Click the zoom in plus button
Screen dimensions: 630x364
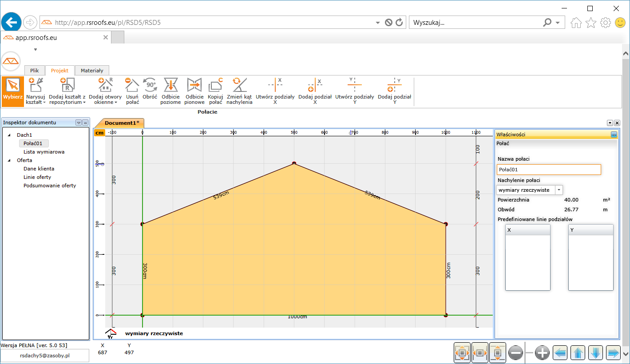coord(542,353)
